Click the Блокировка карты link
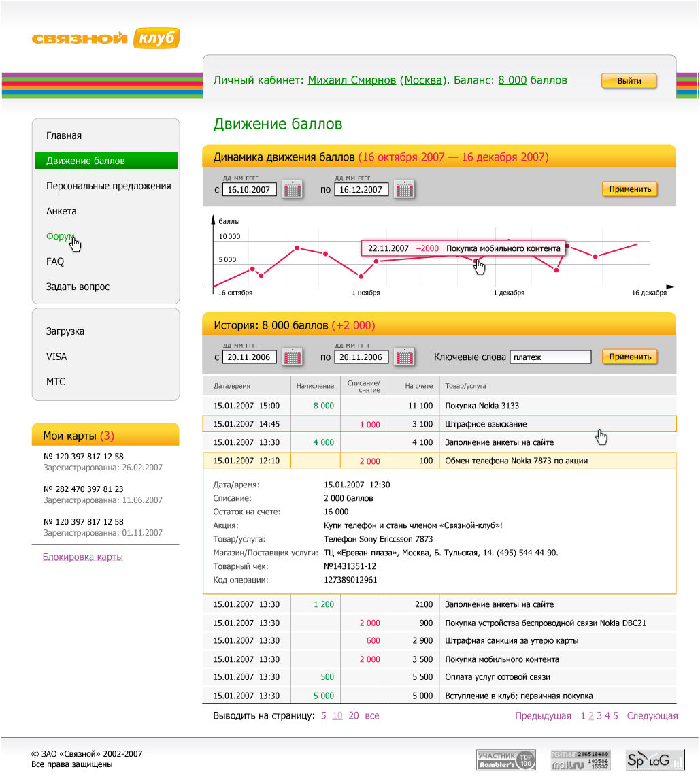This screenshot has height=784, width=700. pyautogui.click(x=82, y=557)
